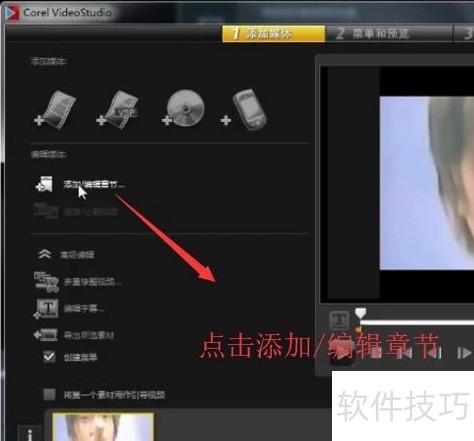Click the add VideoStudio VSP project icon
Viewport: 474px width, 441px height.
[x=118, y=109]
